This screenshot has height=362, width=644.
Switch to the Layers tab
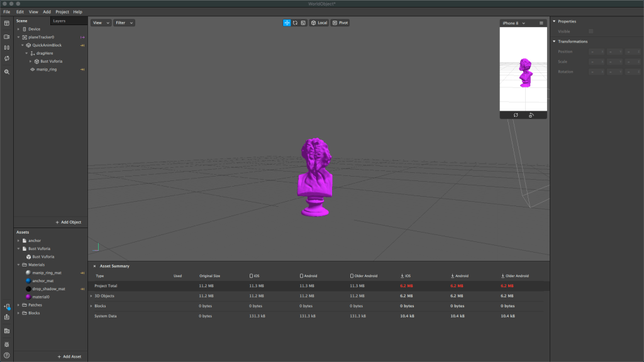(59, 21)
